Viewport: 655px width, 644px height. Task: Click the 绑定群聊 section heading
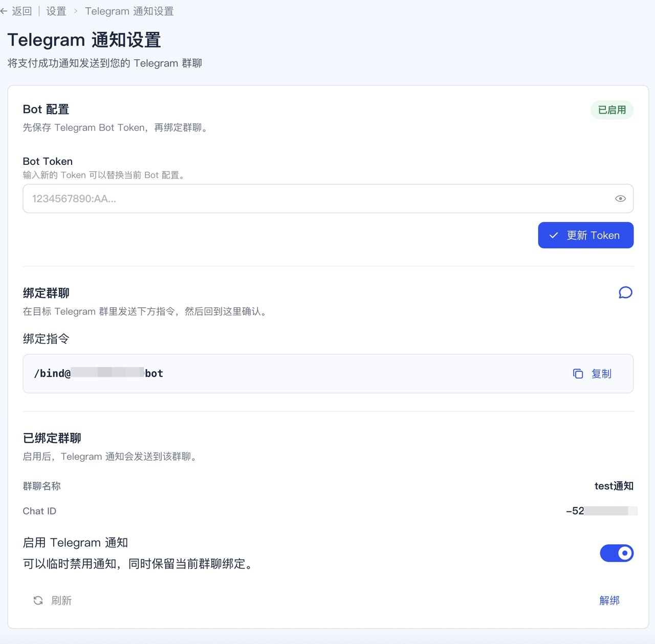[46, 293]
